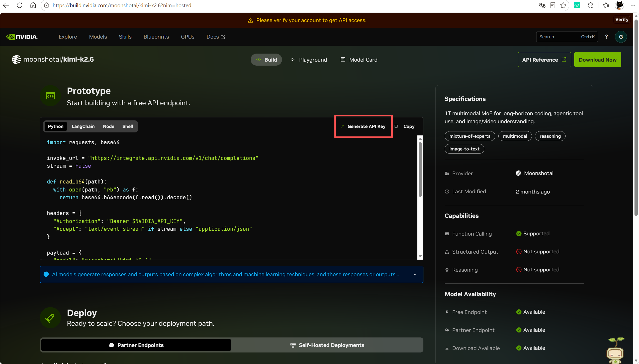Screen dimensions: 639x364
Task: Click the code scroll up arrow
Action: [420, 139]
